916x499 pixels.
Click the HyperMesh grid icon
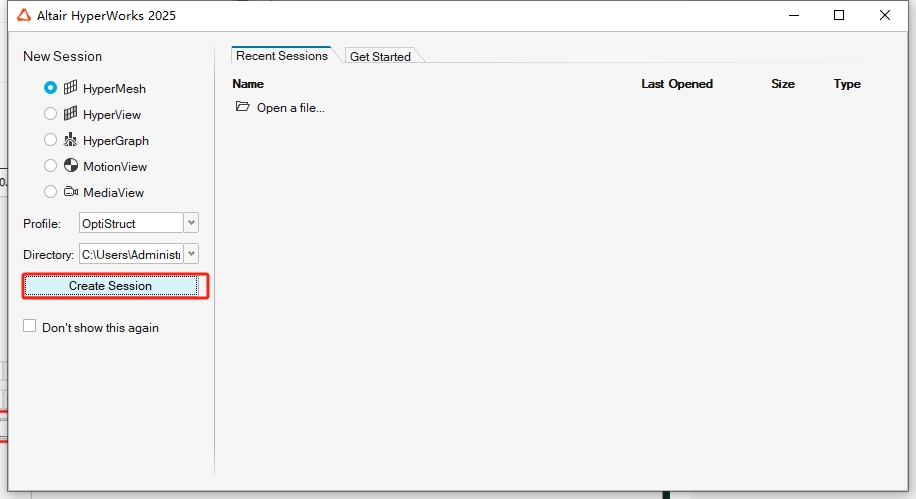tap(70, 88)
